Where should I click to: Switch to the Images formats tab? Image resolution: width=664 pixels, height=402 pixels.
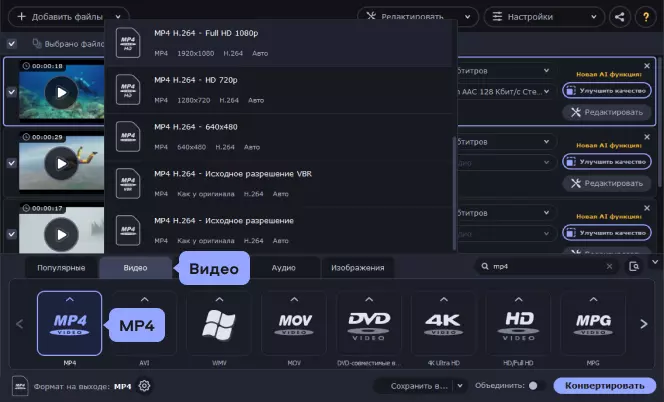[x=358, y=268]
